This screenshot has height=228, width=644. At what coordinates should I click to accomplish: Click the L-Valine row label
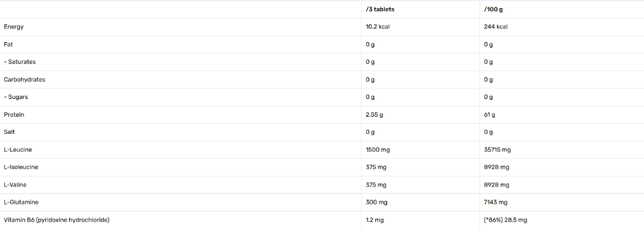(15, 185)
